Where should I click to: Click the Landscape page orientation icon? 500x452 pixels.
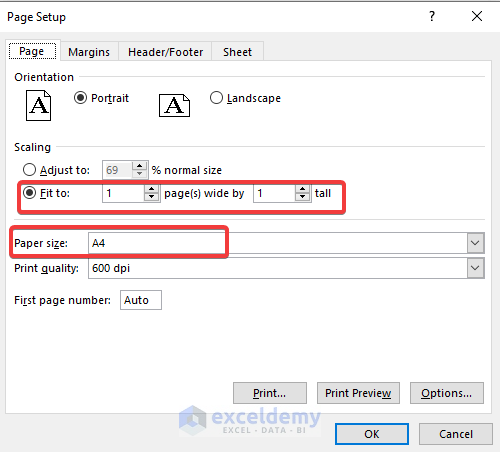pyautogui.click(x=174, y=105)
